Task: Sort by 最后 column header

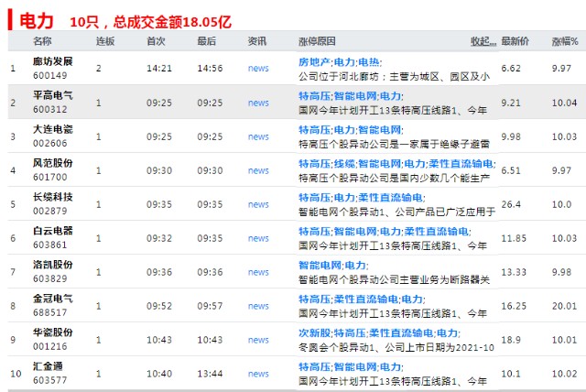Action: [207, 41]
